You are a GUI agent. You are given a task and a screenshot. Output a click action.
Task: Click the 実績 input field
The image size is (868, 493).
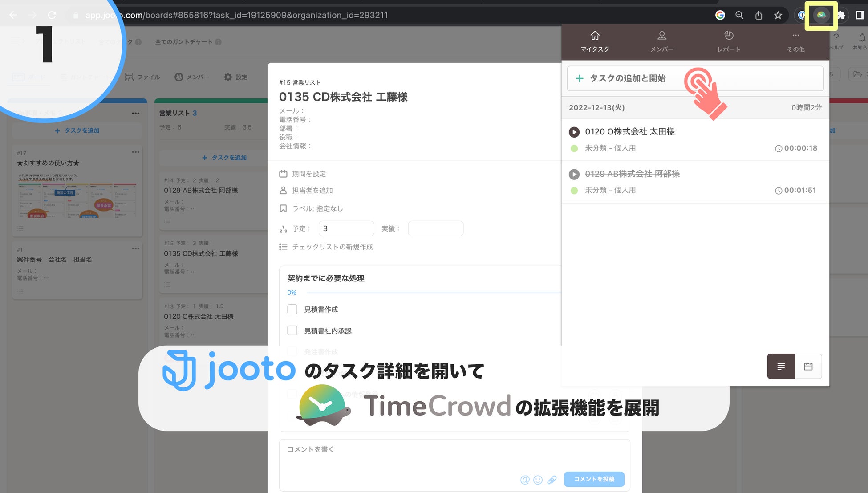pyautogui.click(x=435, y=228)
